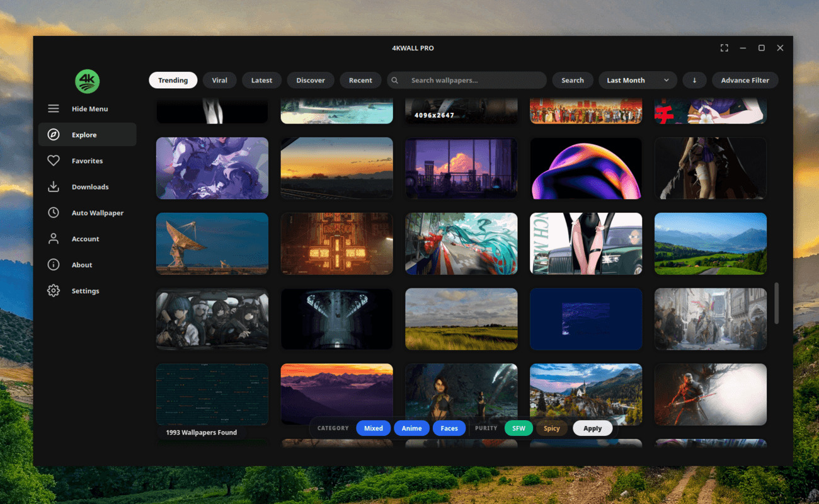
Task: Toggle the SFW purity filter
Action: click(x=518, y=428)
